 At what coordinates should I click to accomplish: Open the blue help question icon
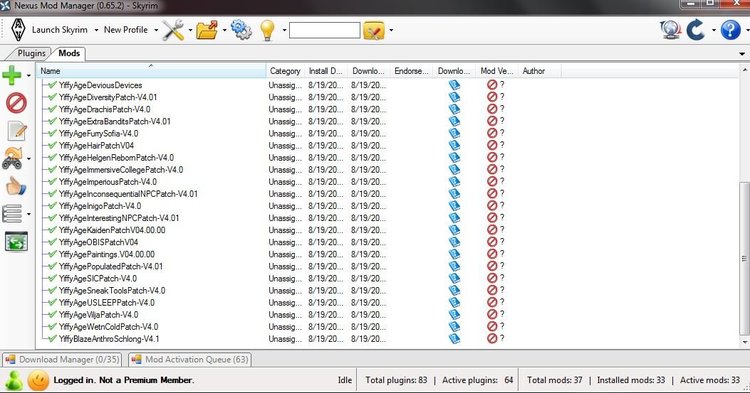click(730, 30)
